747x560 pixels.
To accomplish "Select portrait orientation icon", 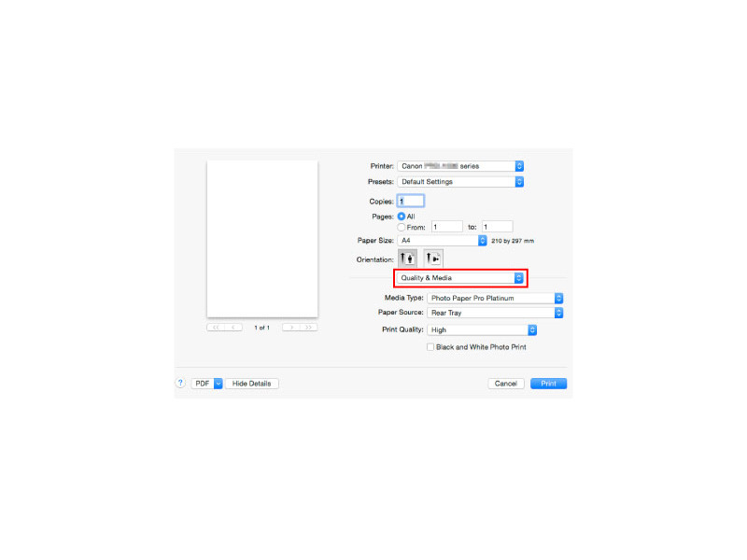I will [407, 259].
